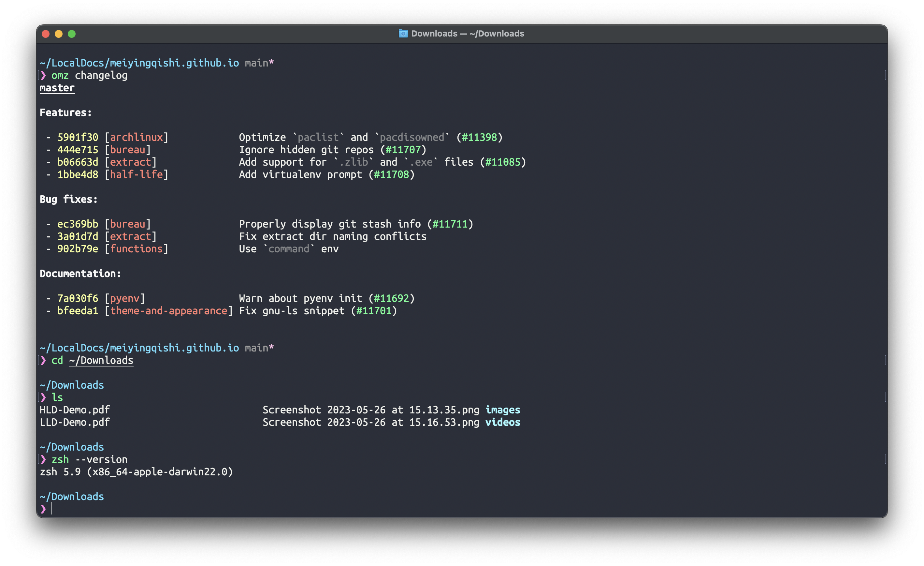
Task: Click the pink prompt arrow before ls command
Action: 43,397
